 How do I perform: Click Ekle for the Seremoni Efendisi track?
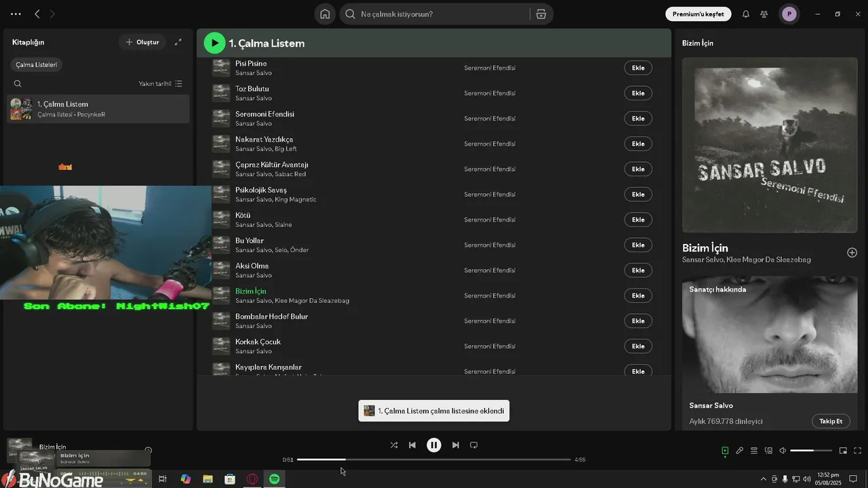click(x=638, y=119)
